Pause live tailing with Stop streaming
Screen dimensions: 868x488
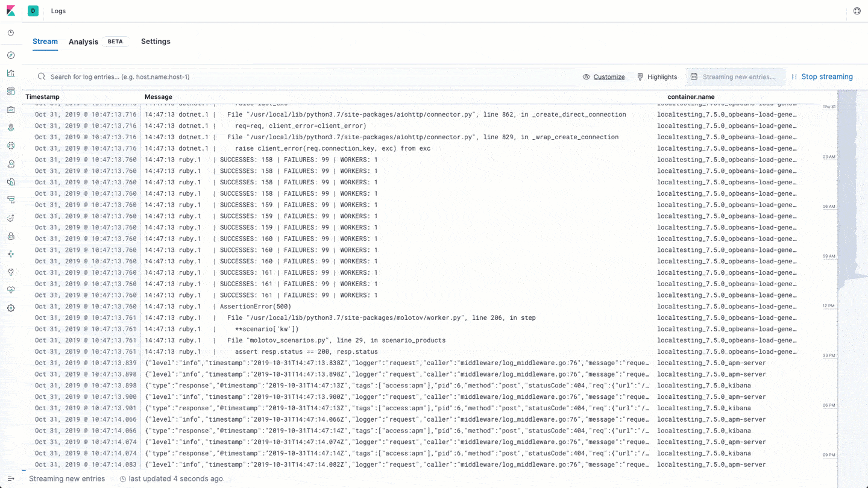[x=822, y=77]
